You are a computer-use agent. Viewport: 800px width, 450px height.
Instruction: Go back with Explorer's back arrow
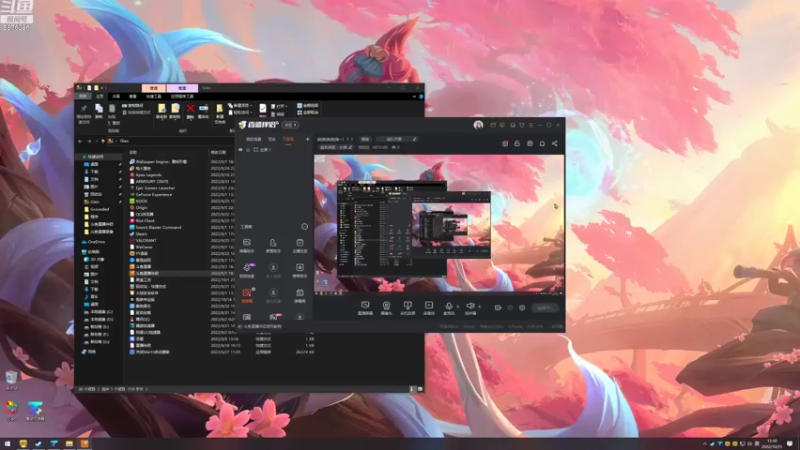tap(80, 141)
